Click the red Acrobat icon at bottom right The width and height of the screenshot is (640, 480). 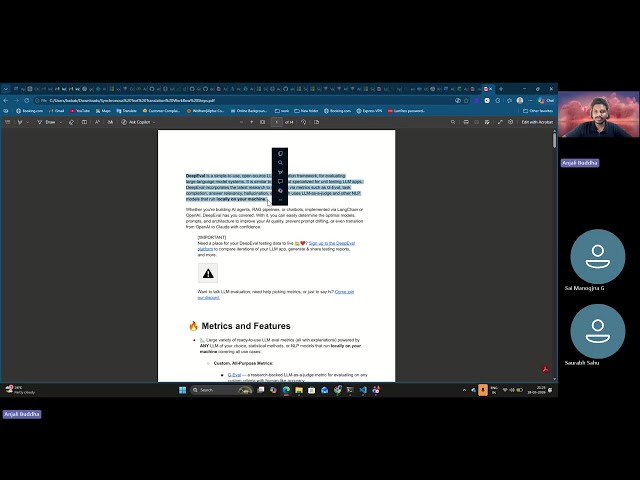tap(545, 369)
